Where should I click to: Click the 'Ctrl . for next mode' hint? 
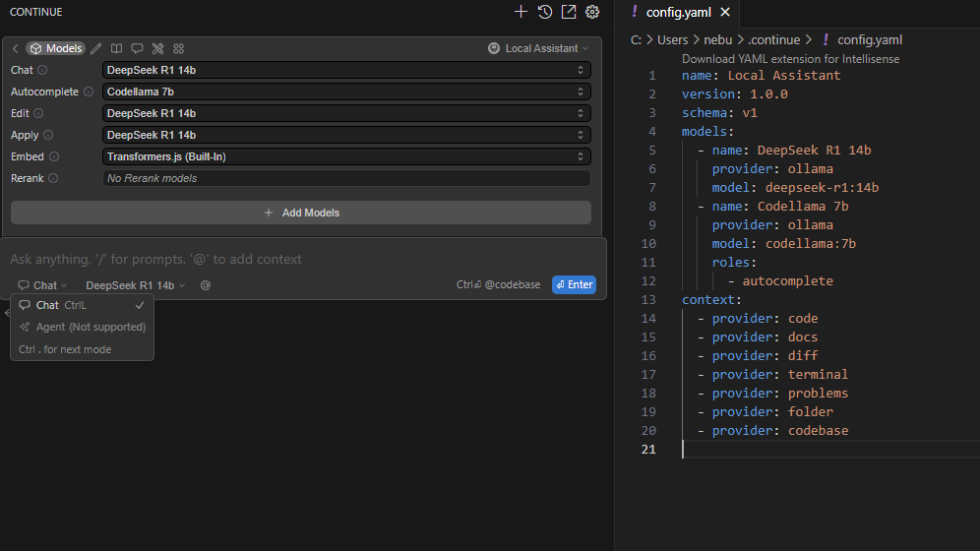click(x=65, y=350)
